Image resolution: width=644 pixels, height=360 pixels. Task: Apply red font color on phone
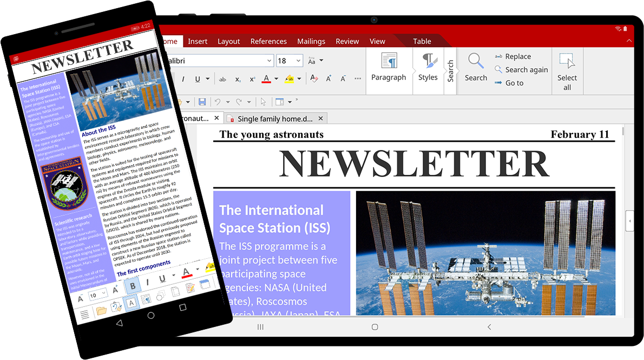[x=186, y=272]
